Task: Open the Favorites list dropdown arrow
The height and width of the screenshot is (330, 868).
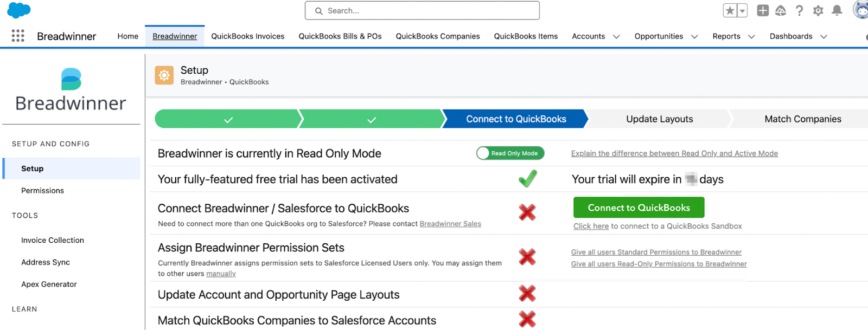Action: point(742,10)
